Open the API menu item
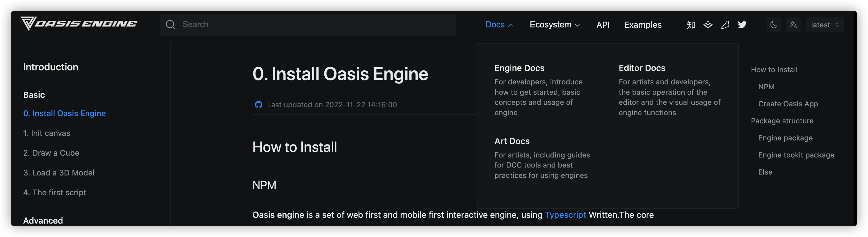Viewport: 868px width, 237px height. (x=603, y=25)
